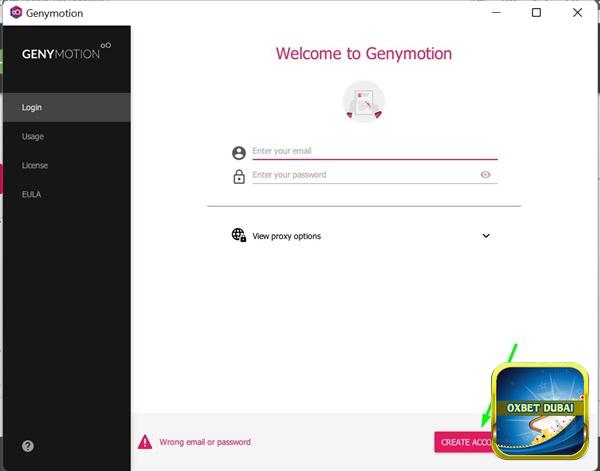Click the red warning triangle icon

click(145, 442)
